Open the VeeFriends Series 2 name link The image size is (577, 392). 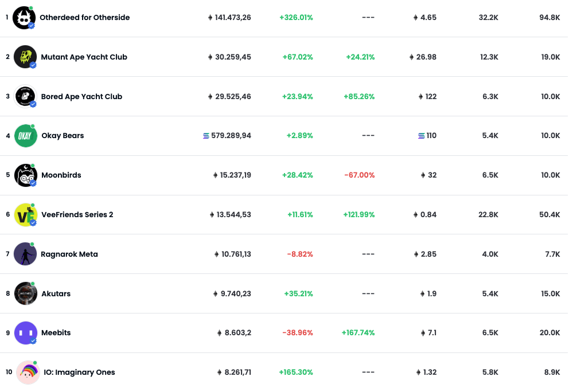tap(77, 215)
